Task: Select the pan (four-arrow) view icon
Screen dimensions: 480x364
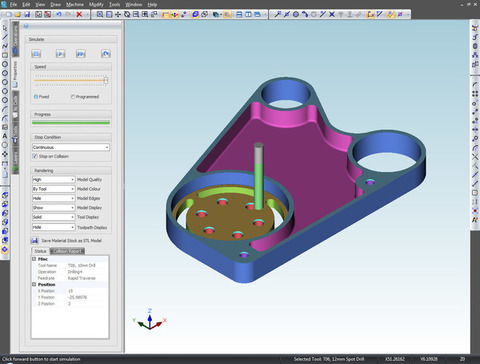Action: coord(118,14)
